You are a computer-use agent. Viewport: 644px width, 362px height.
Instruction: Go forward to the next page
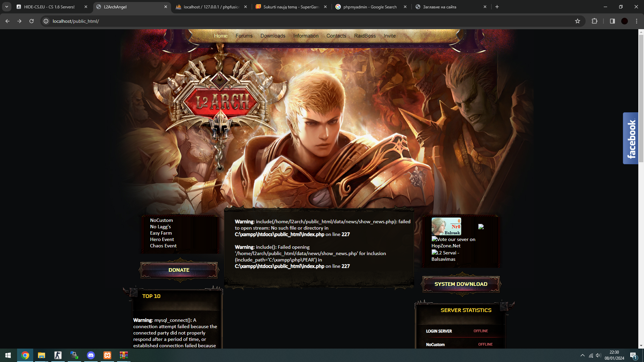pos(19,21)
